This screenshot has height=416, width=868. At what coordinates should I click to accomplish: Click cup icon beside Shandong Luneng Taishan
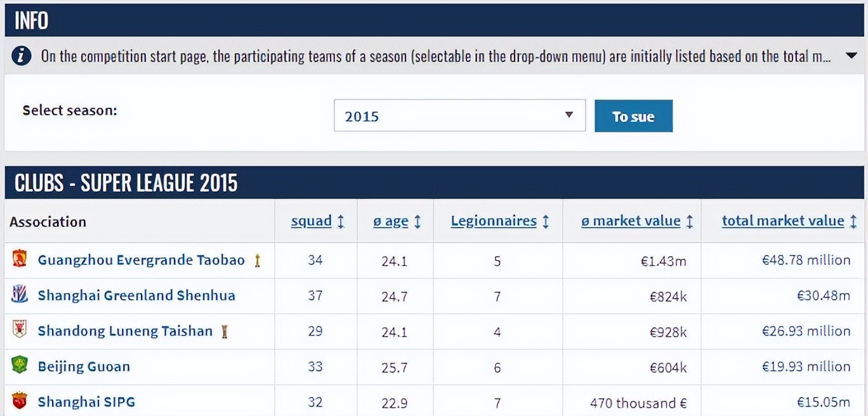[x=224, y=331]
